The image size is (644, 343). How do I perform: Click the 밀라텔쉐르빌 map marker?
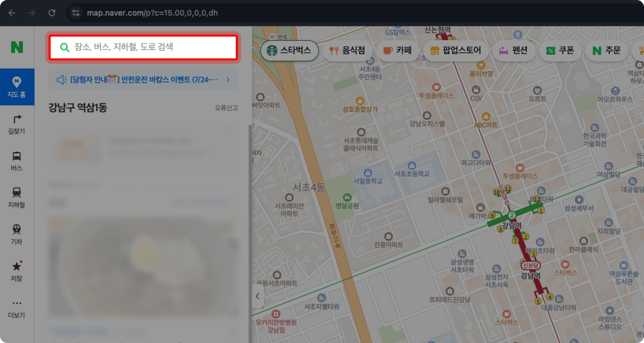pos(445,191)
